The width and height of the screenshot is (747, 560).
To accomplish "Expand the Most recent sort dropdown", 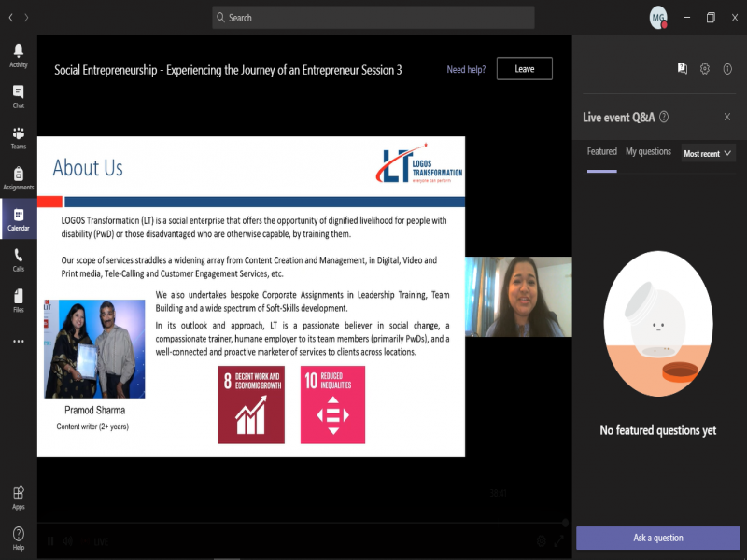I will coord(708,153).
